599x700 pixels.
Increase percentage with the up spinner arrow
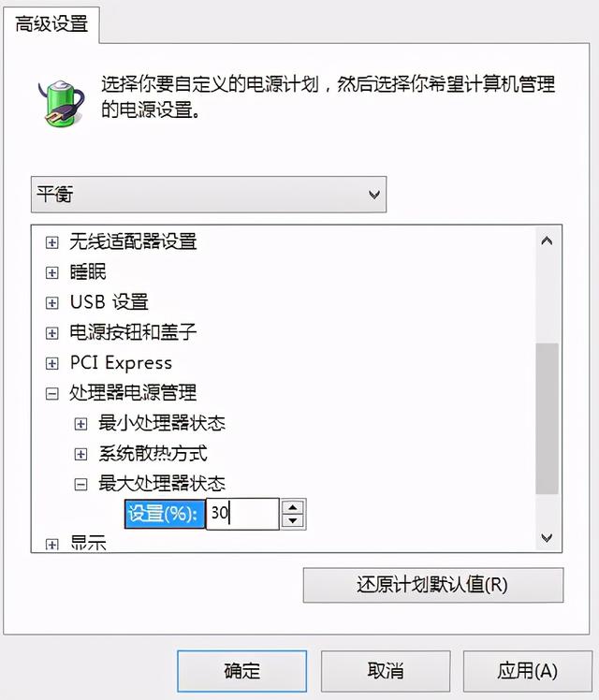coord(293,507)
